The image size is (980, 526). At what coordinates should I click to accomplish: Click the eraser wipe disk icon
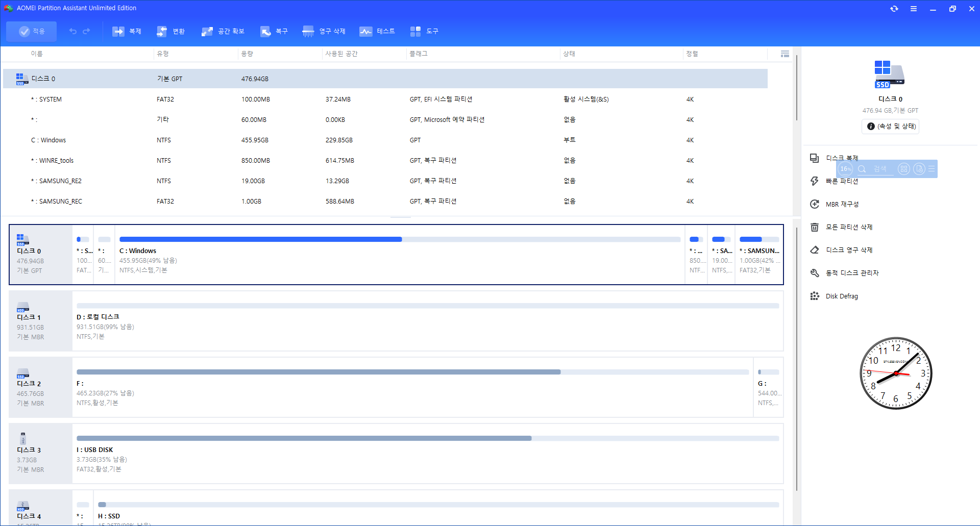pyautogui.click(x=815, y=250)
